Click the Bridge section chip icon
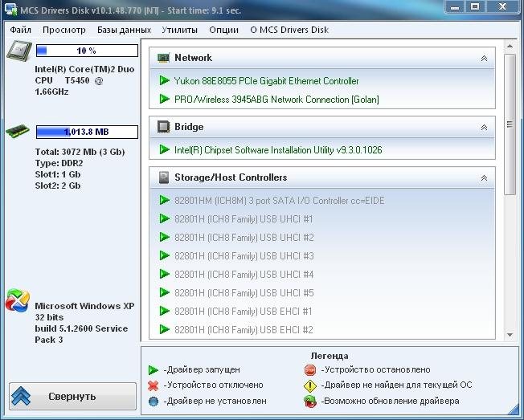Screen dimensions: 524x420 163,127
